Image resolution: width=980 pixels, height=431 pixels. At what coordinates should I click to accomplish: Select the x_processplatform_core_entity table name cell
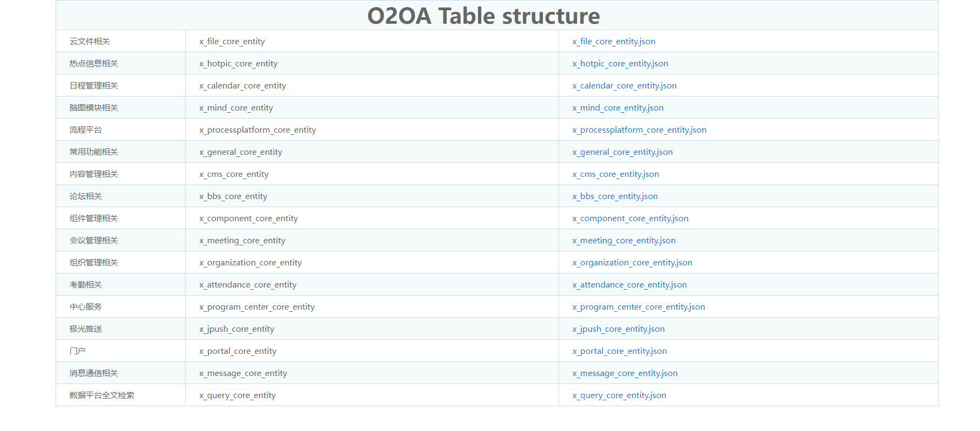coord(372,130)
